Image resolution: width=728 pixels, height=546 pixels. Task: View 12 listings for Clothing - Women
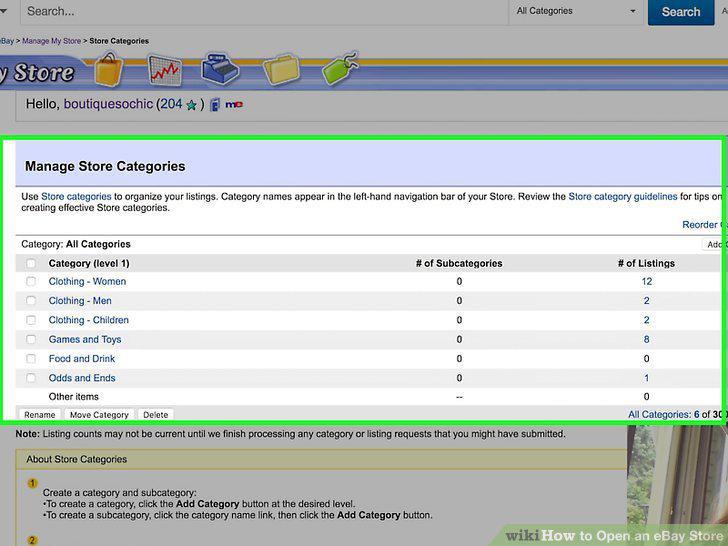(x=647, y=281)
